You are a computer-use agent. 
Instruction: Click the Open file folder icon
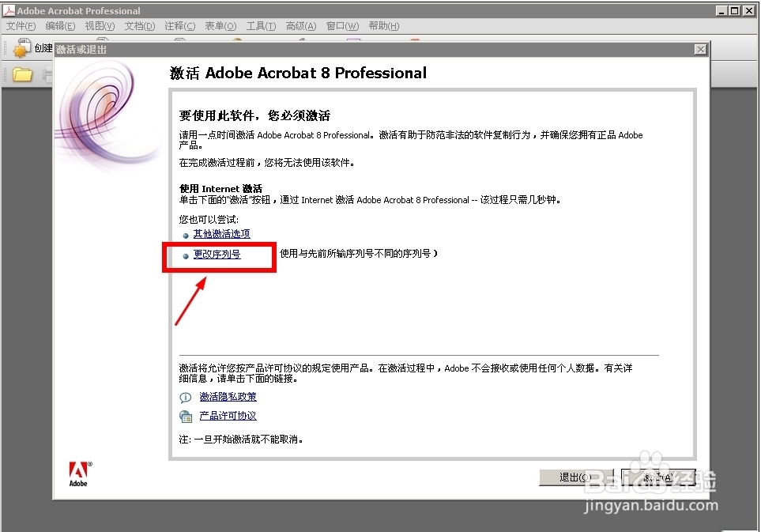pyautogui.click(x=24, y=75)
